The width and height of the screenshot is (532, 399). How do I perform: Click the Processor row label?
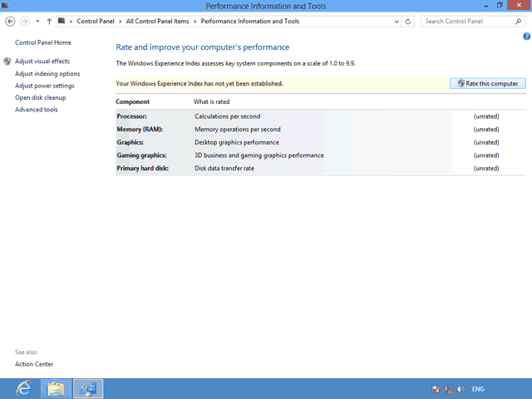131,116
